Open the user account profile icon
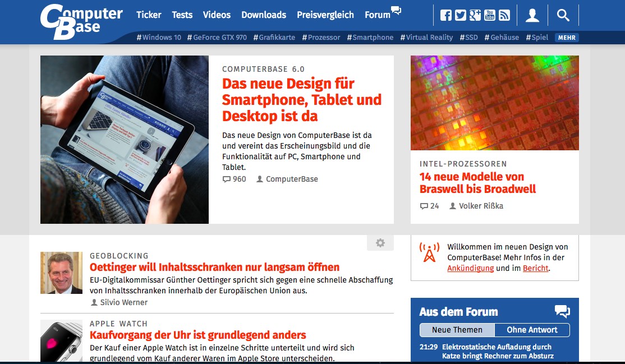 (532, 15)
